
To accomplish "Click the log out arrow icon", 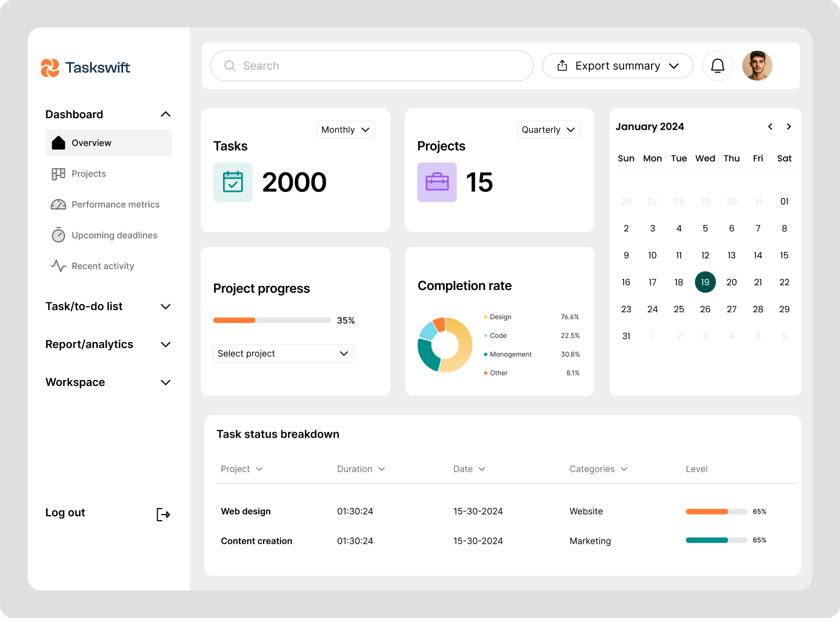I will pyautogui.click(x=163, y=514).
